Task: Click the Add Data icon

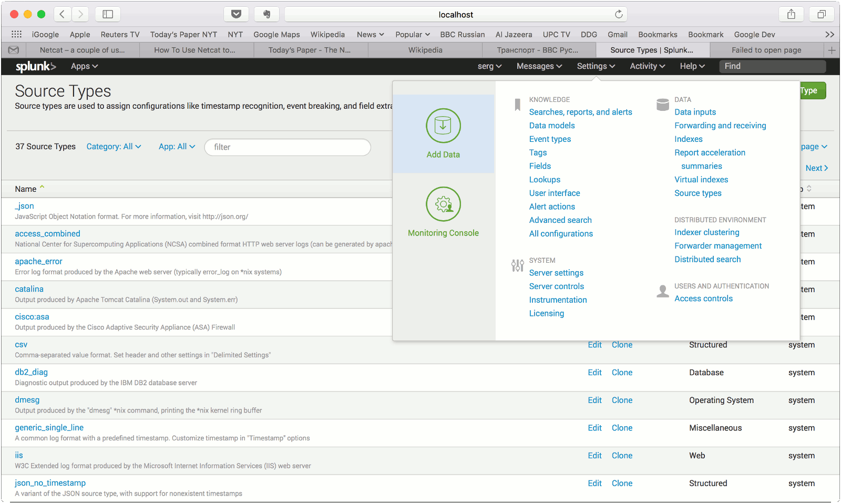Action: pyautogui.click(x=443, y=126)
